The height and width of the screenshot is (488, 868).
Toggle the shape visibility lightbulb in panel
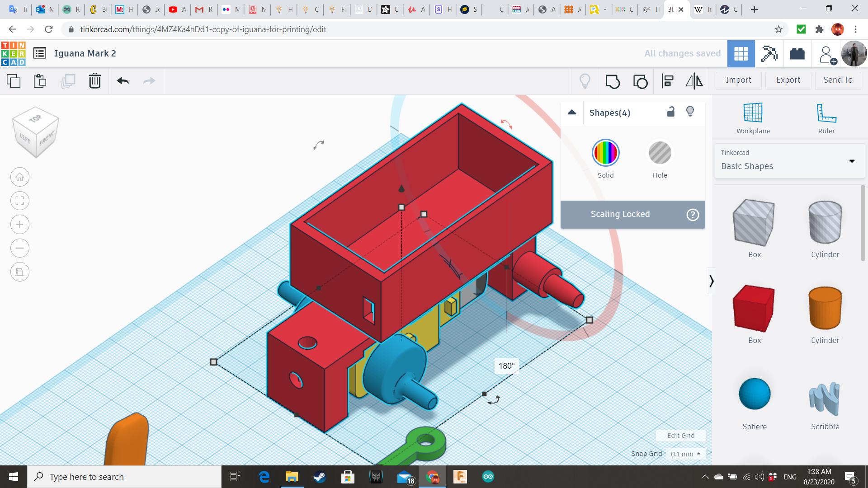coord(690,112)
